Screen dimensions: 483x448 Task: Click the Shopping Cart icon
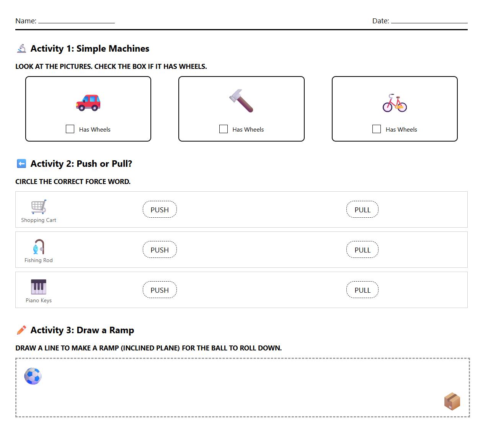click(38, 207)
